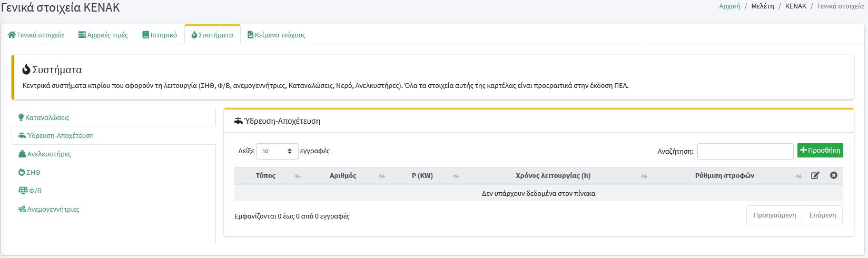The width and height of the screenshot is (868, 258).
Task: Open Καταναλώσεις in the side menu
Action: 47,117
